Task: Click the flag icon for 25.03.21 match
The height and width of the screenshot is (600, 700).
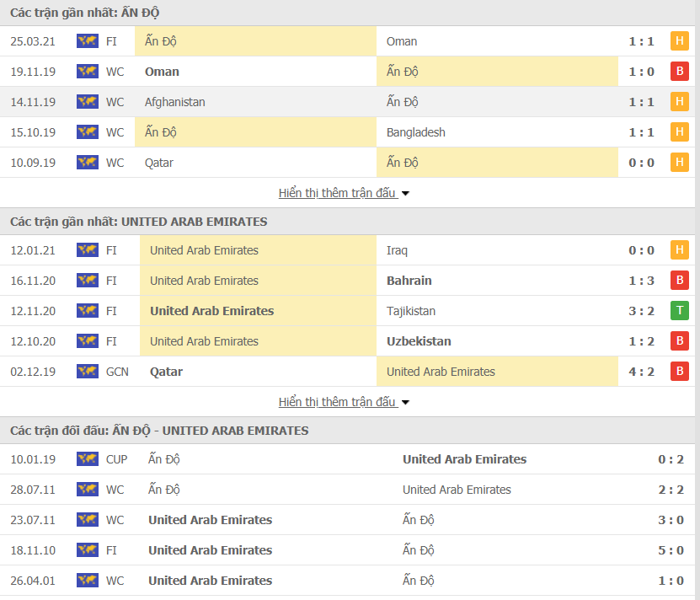Action: coord(87,41)
